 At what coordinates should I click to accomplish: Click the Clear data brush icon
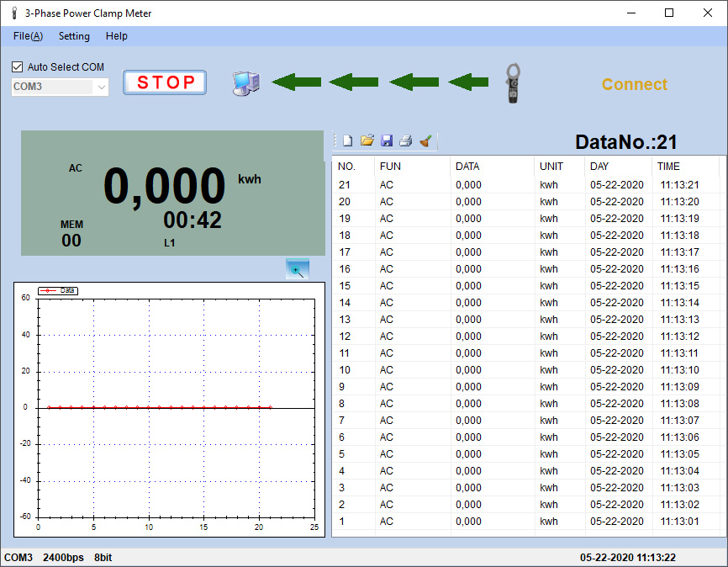pos(425,141)
